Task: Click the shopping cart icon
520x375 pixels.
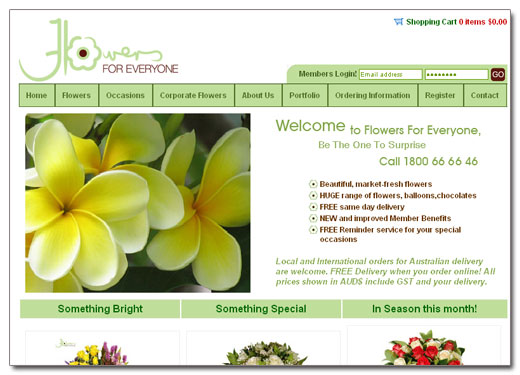Action: [398, 22]
